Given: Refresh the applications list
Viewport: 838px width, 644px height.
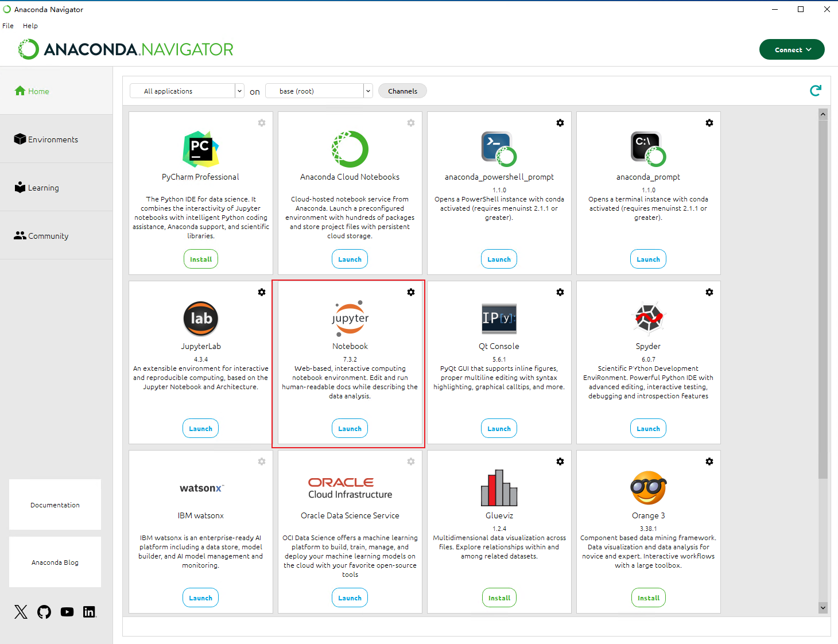Looking at the screenshot, I should pos(816,91).
